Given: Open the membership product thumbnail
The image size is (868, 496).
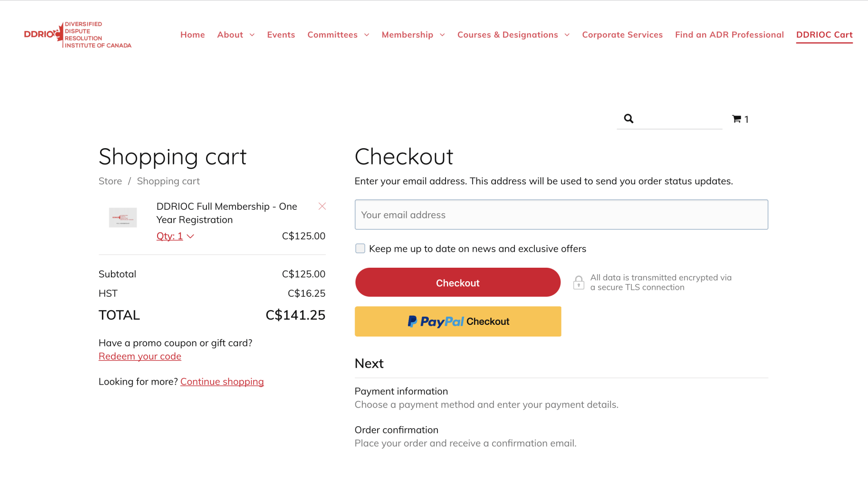Looking at the screenshot, I should pyautogui.click(x=123, y=217).
